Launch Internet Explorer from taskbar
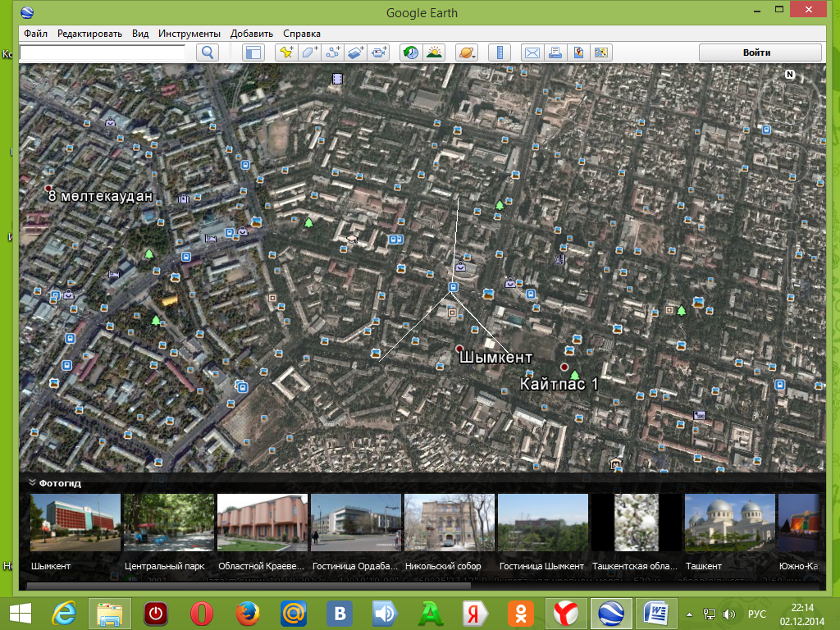 (64, 614)
